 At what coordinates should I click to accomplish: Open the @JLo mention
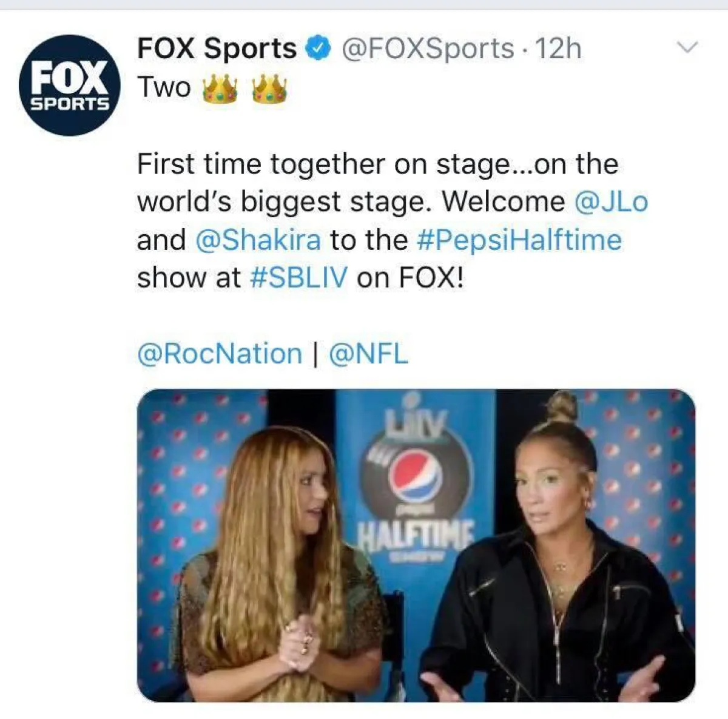pos(611,202)
